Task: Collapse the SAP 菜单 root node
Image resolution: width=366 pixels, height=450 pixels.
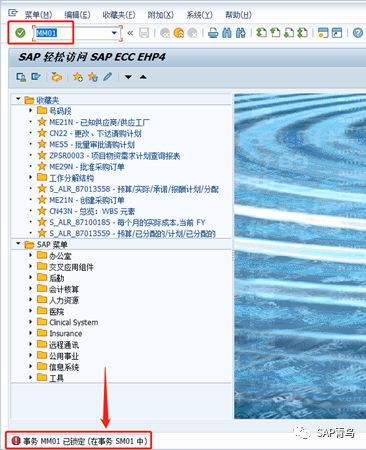Action: (x=18, y=244)
